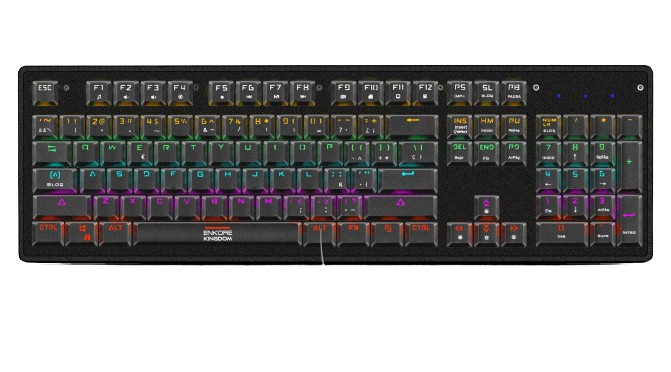Image resolution: width=671 pixels, height=372 pixels.
Task: Click the left Shift key with purple arrow
Action: pyautogui.click(x=62, y=206)
